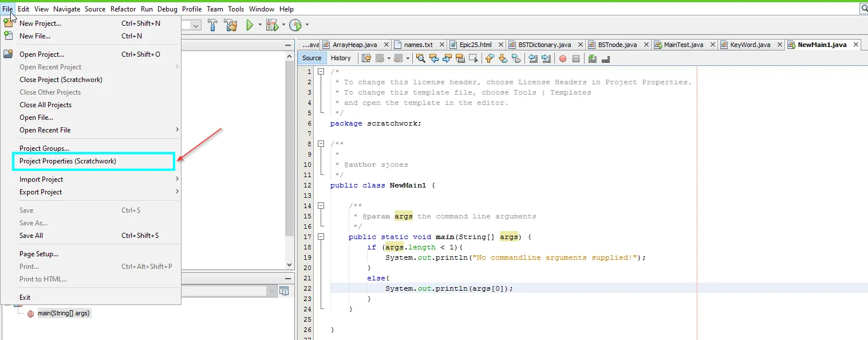Toggle highlight search in editor toolbar
The image size is (868, 340).
click(x=460, y=58)
